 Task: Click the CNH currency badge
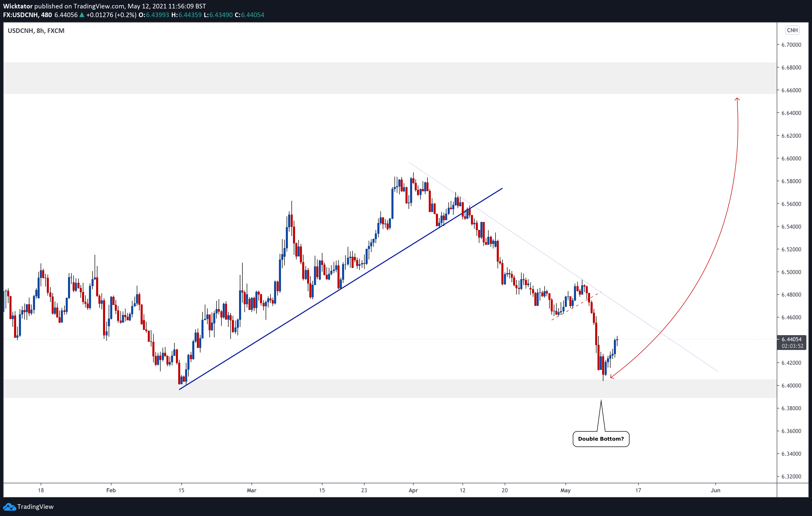pyautogui.click(x=792, y=30)
